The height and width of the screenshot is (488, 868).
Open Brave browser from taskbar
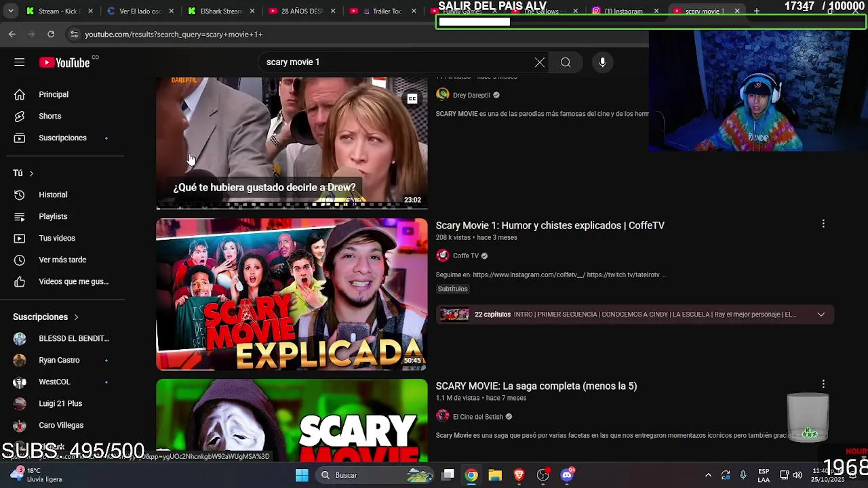tap(519, 475)
